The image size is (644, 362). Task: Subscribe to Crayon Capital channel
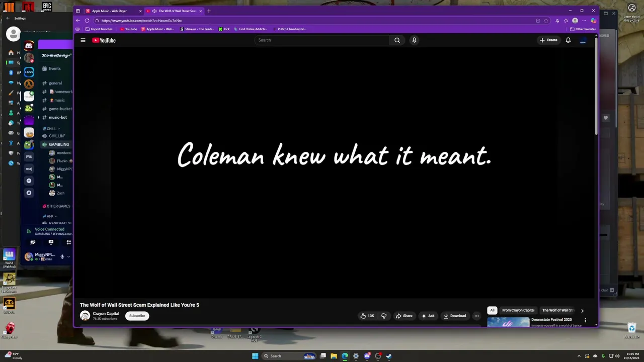(x=137, y=316)
